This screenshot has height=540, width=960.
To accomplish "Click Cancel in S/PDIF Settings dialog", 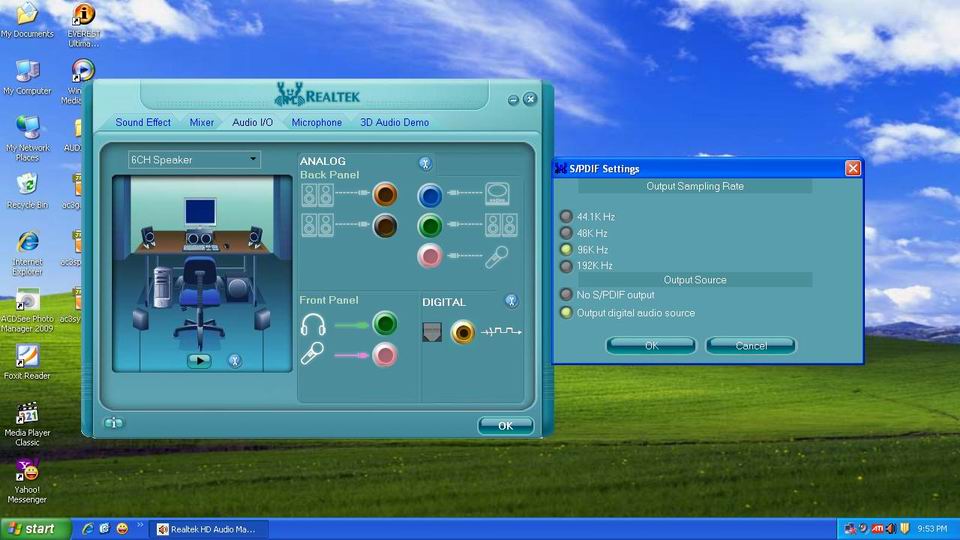I will (751, 346).
